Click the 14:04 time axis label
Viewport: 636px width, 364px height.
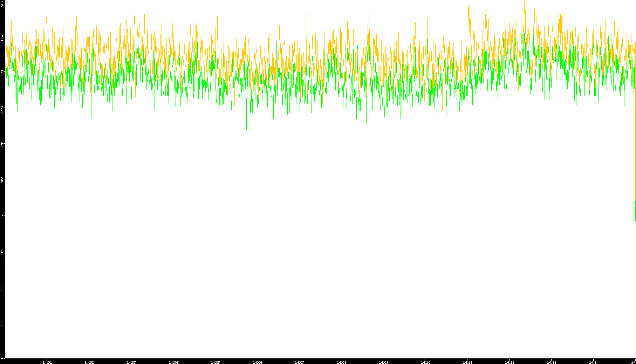coord(173,362)
